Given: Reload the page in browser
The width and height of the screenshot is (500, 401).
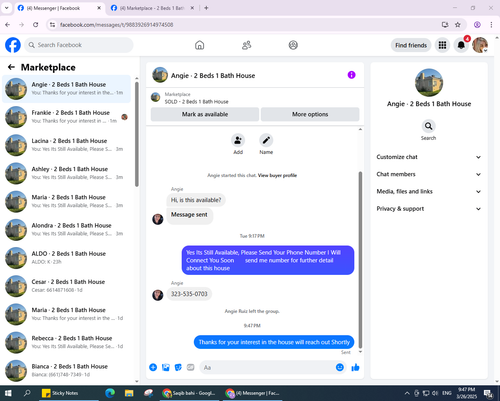Looking at the screenshot, I should click(36, 25).
